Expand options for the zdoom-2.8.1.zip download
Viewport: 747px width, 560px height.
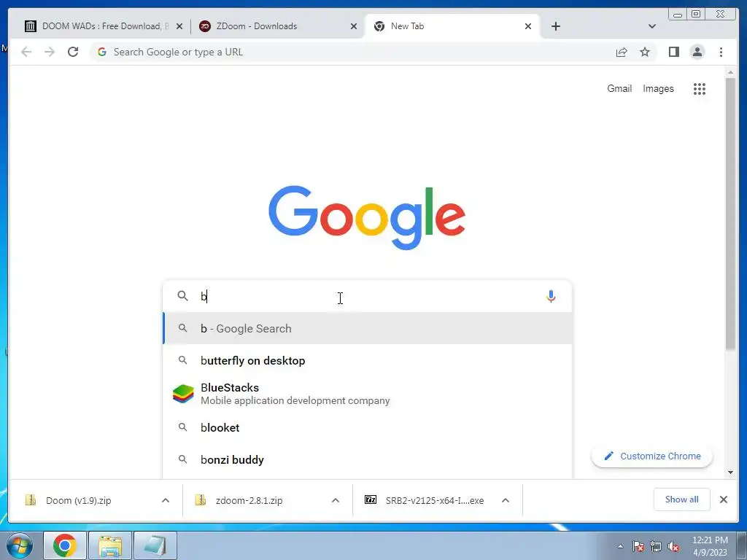[336, 500]
